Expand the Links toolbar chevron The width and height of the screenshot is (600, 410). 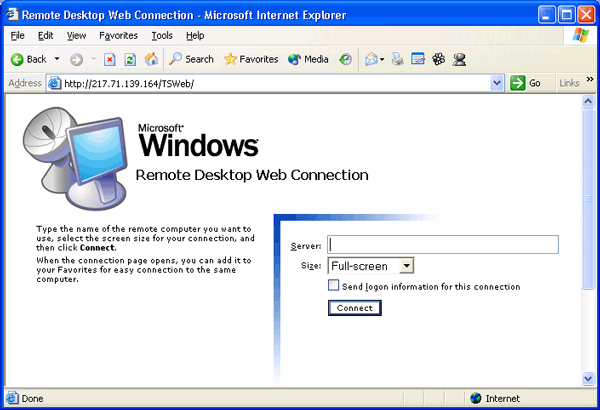click(x=590, y=79)
